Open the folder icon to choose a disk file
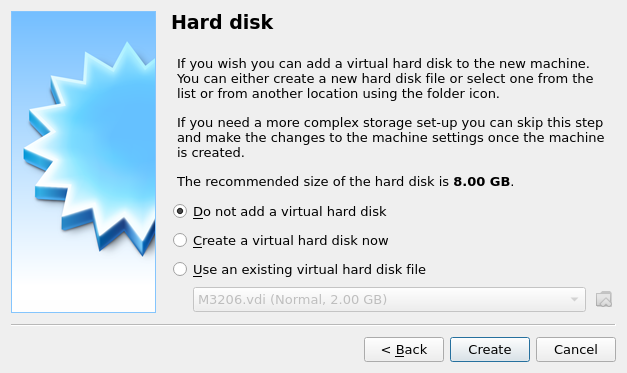The image size is (627, 373). coord(603,299)
